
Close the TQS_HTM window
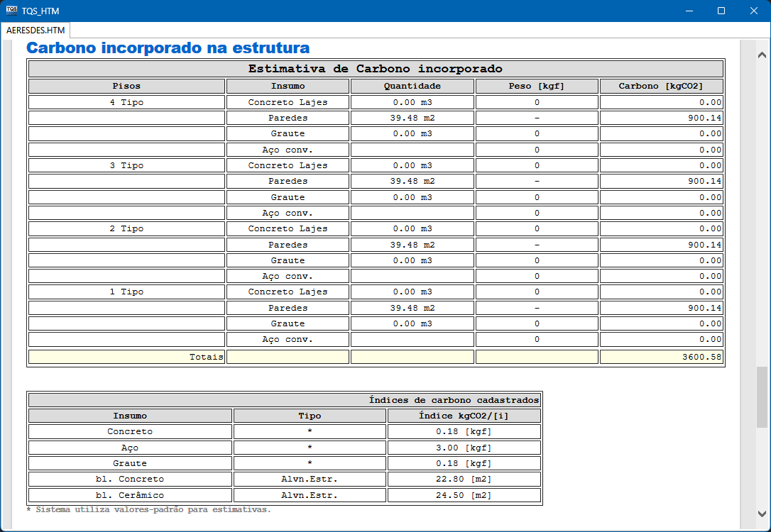point(754,11)
